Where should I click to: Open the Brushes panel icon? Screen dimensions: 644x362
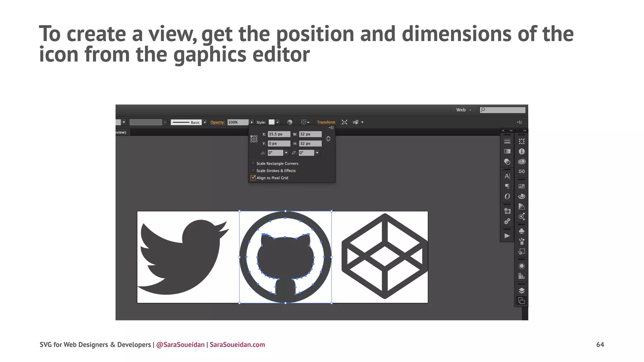[x=521, y=241]
